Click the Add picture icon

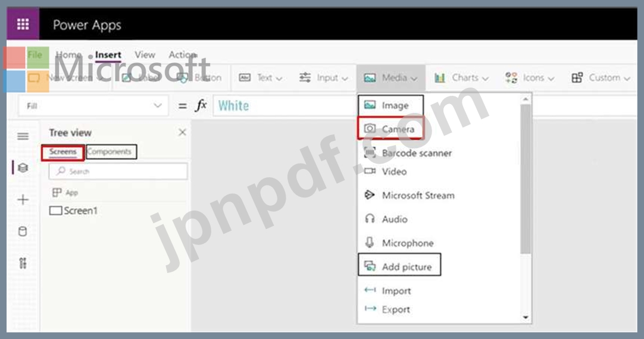[370, 266]
